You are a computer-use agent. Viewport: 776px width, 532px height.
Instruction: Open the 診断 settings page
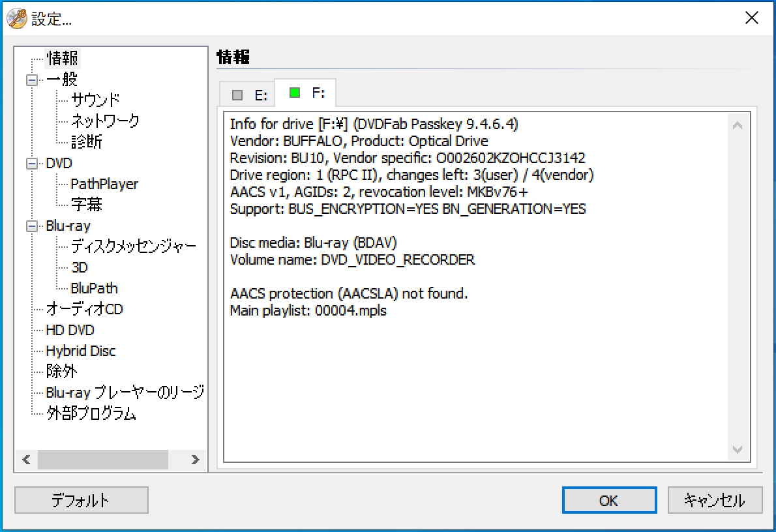(87, 142)
